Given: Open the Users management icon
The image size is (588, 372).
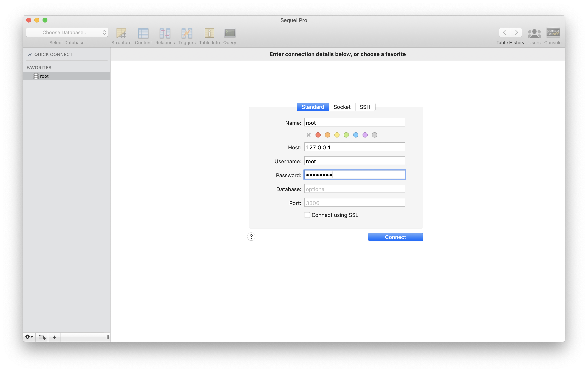Looking at the screenshot, I should pyautogui.click(x=534, y=34).
